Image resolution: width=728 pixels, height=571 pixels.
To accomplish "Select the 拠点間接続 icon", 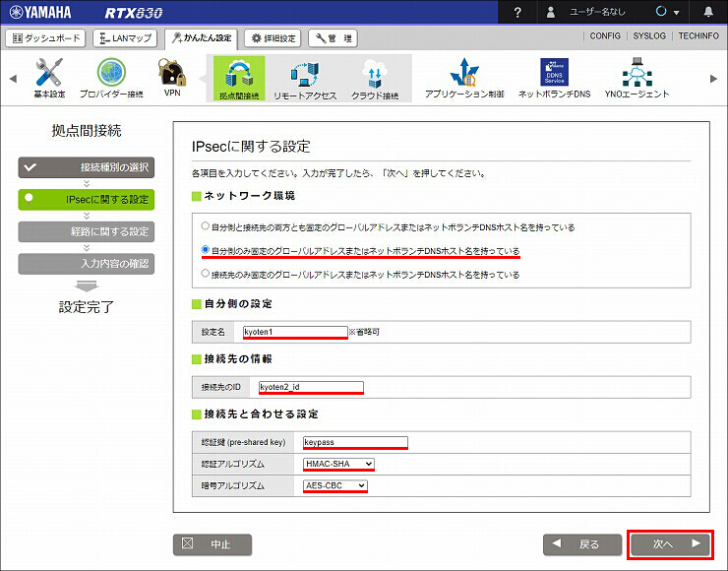I will [x=239, y=78].
